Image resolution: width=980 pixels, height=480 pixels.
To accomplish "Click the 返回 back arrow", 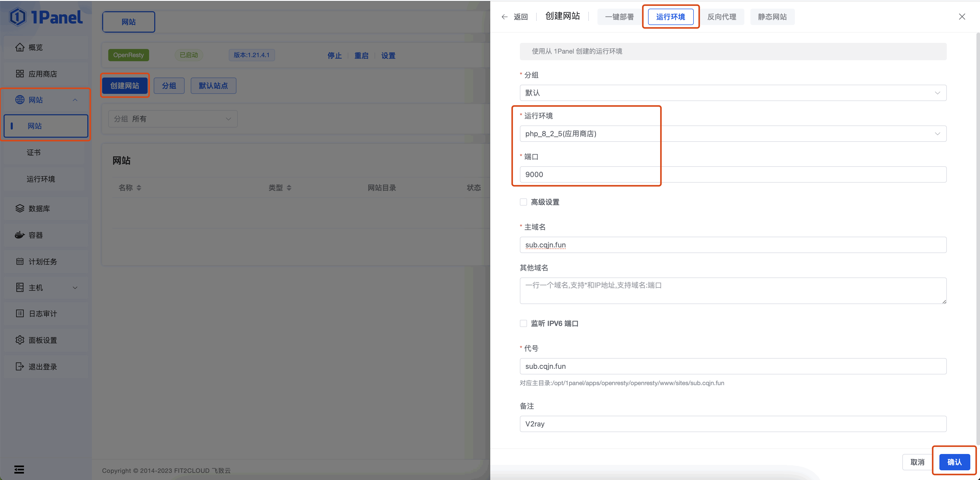I will pos(505,17).
